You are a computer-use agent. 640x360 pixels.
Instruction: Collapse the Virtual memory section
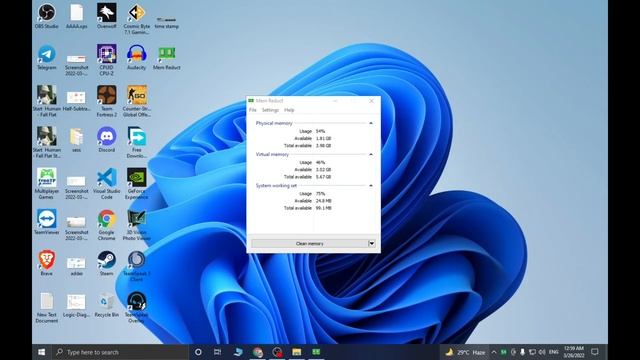tap(371, 155)
